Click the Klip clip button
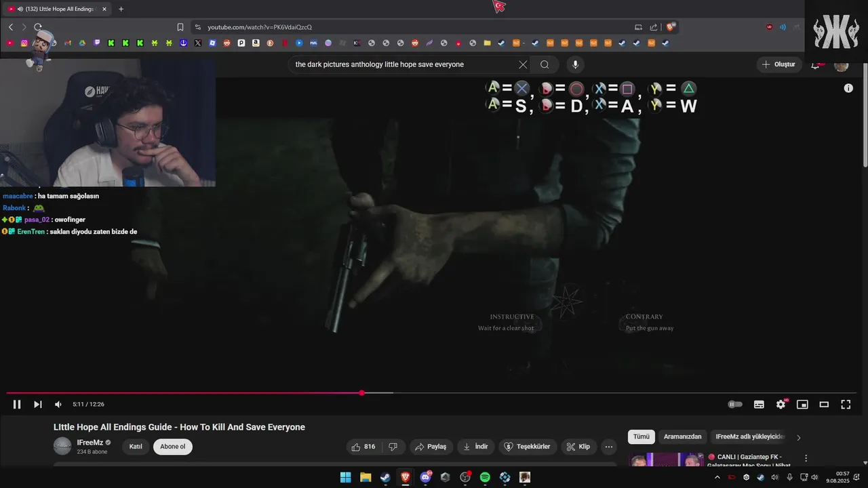This screenshot has height=488, width=868. pyautogui.click(x=578, y=447)
